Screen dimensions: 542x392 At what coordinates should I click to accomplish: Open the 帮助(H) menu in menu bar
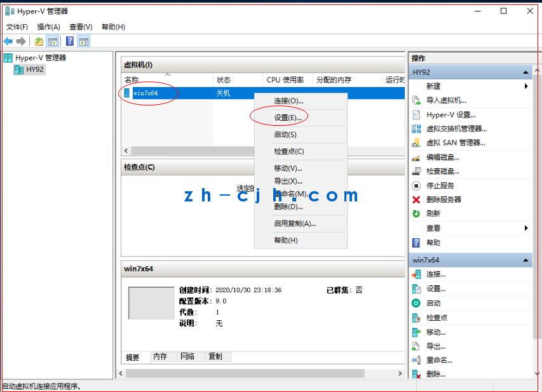[x=113, y=27]
